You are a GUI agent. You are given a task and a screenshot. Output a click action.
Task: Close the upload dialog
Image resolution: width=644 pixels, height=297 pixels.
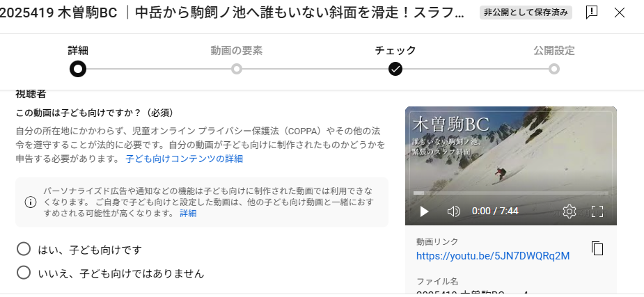pos(620,13)
